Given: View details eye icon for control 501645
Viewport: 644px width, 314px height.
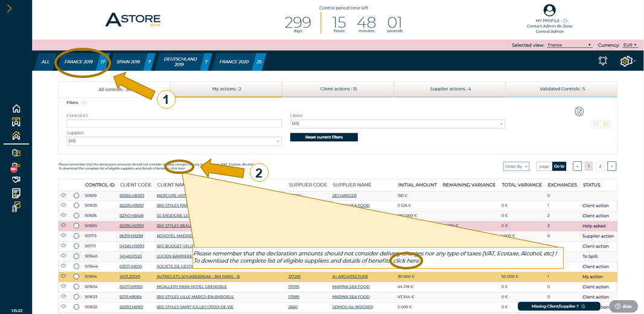Looking at the screenshot, I should tap(63, 255).
